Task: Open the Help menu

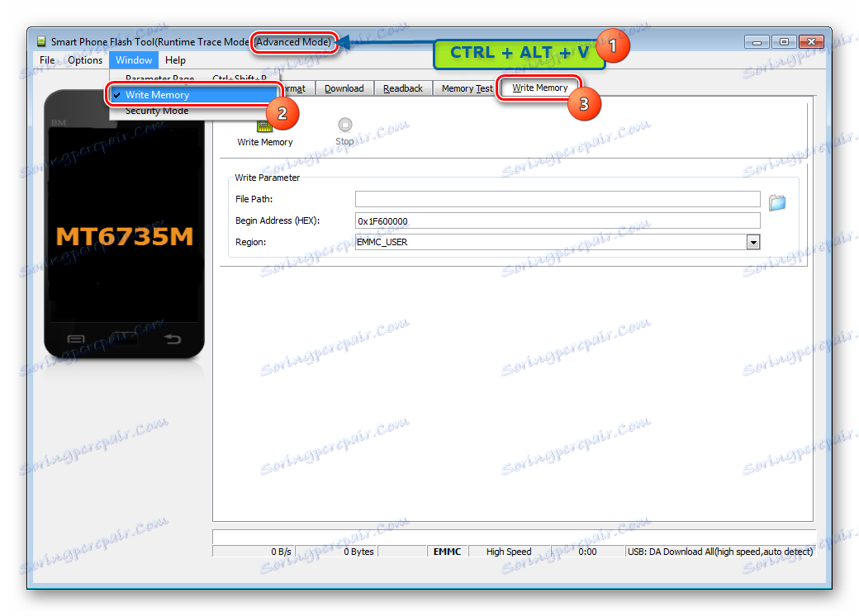Action: click(175, 60)
